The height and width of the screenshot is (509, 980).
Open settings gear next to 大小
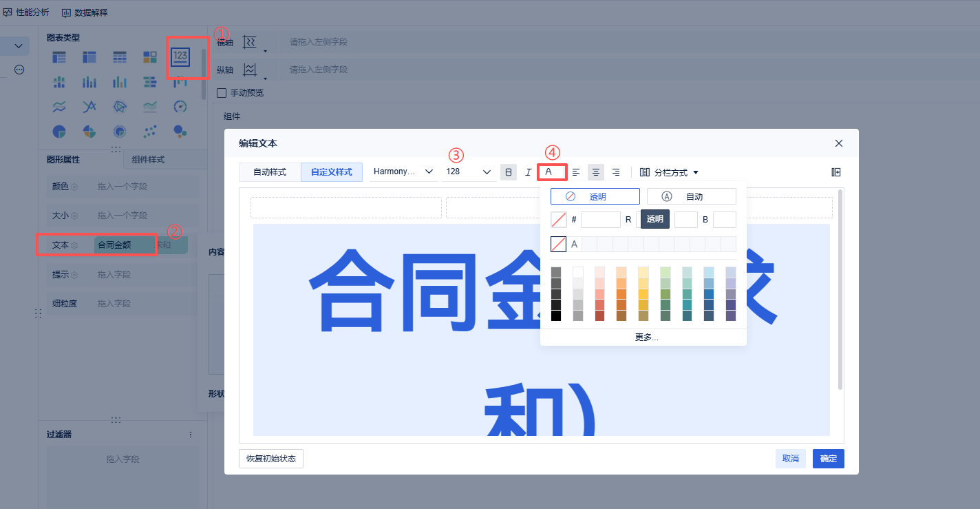[x=74, y=216]
